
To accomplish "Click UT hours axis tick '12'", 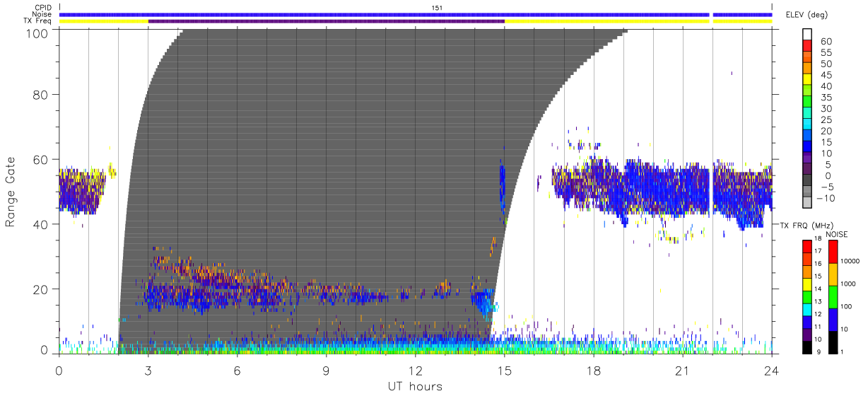I will click(x=415, y=370).
